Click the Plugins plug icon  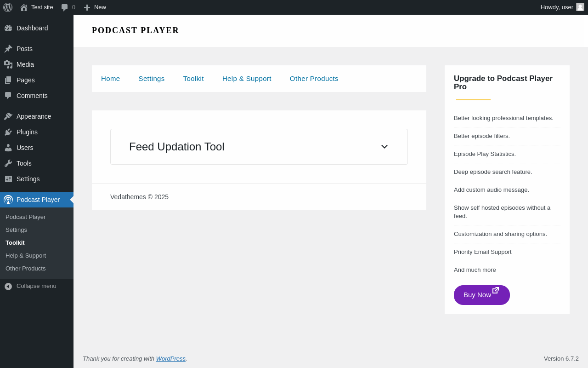[x=8, y=132]
